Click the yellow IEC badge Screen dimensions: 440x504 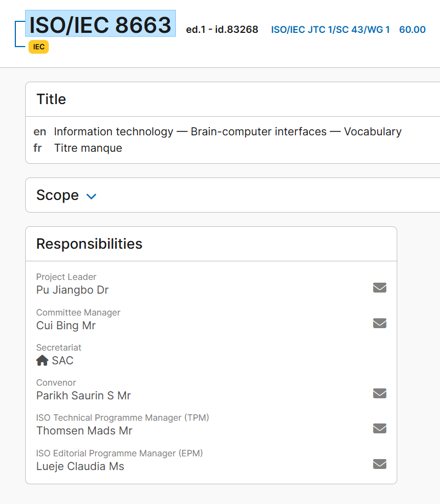38,47
